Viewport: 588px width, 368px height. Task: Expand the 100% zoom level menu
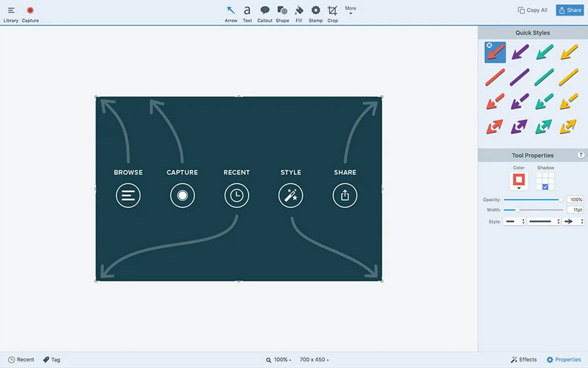(x=279, y=360)
